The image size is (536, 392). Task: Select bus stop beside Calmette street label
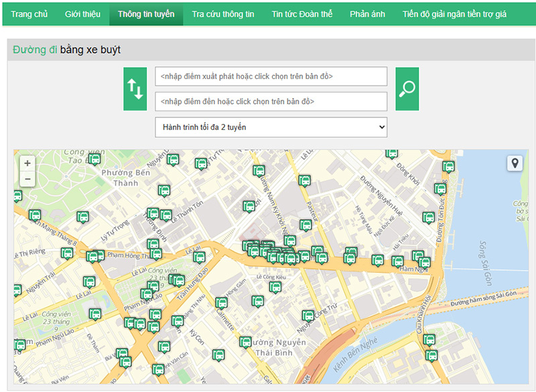tap(222, 303)
